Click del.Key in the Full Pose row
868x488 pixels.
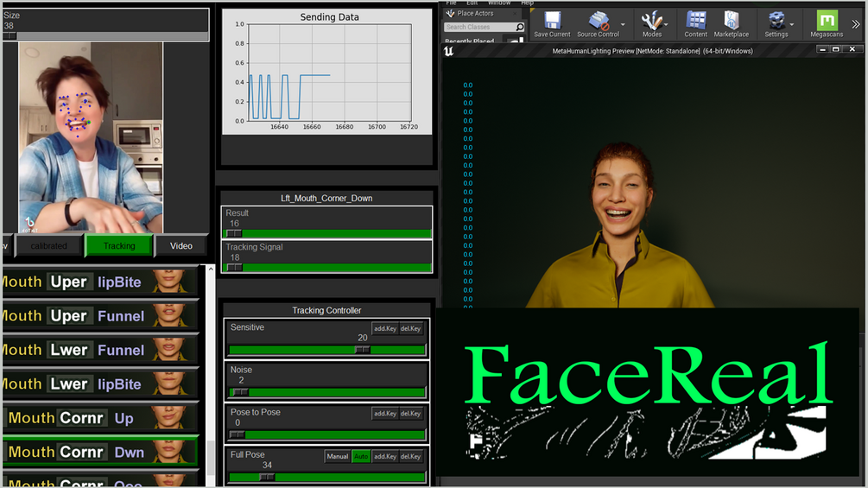click(411, 456)
